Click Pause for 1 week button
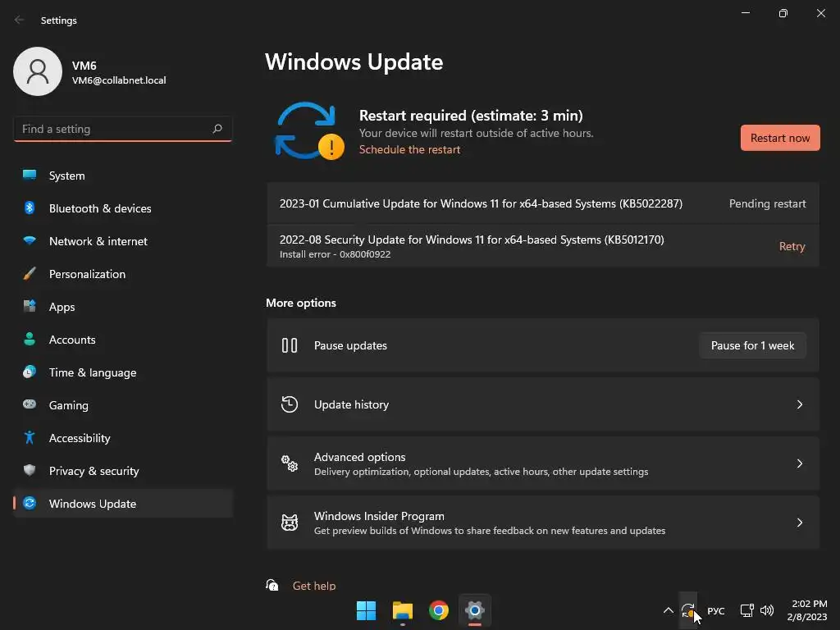The image size is (840, 630). point(753,345)
